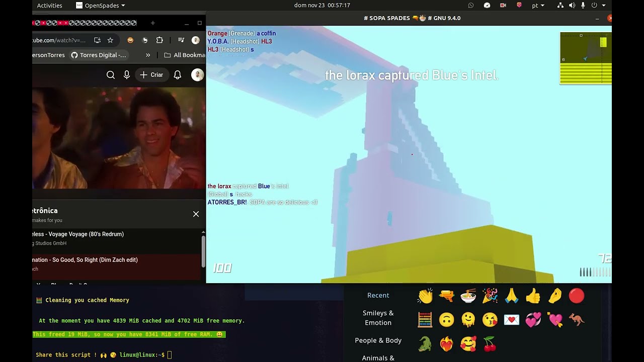Screen dimensions: 644x362
Task: Insert the clapping hands emoji
Action: tap(425, 296)
